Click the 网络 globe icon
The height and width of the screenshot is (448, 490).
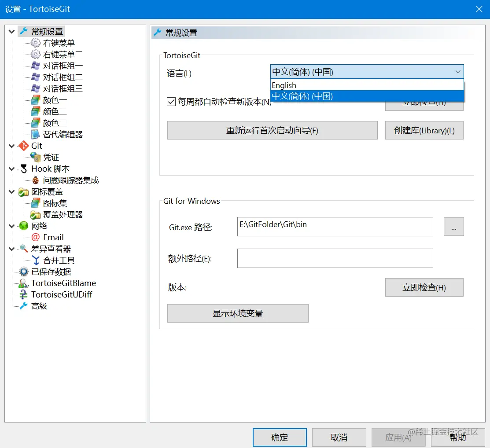pos(23,226)
